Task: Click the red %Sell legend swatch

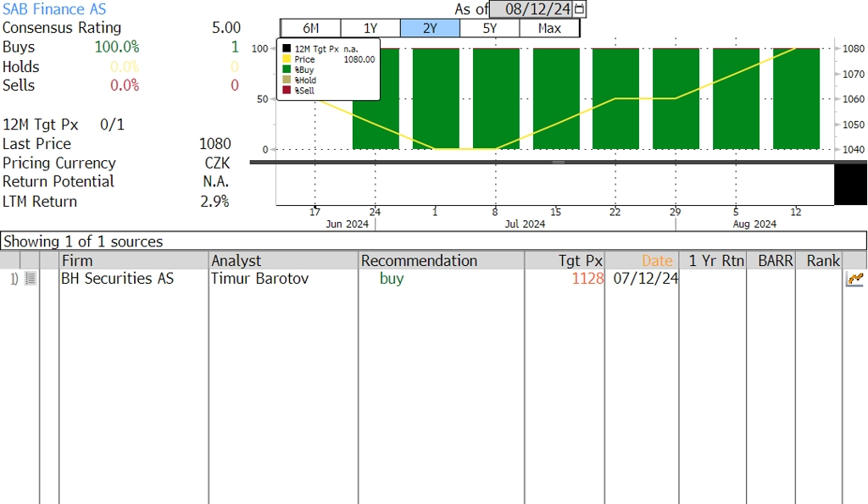Action: click(x=287, y=90)
